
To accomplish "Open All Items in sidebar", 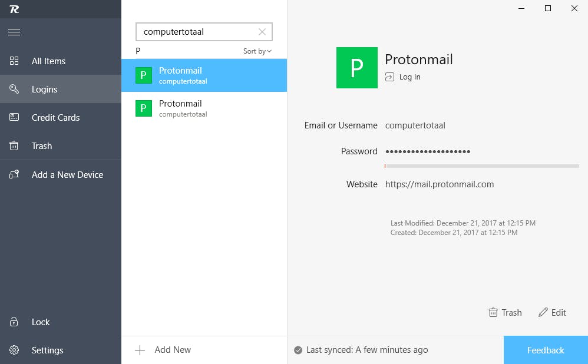I will coord(48,61).
